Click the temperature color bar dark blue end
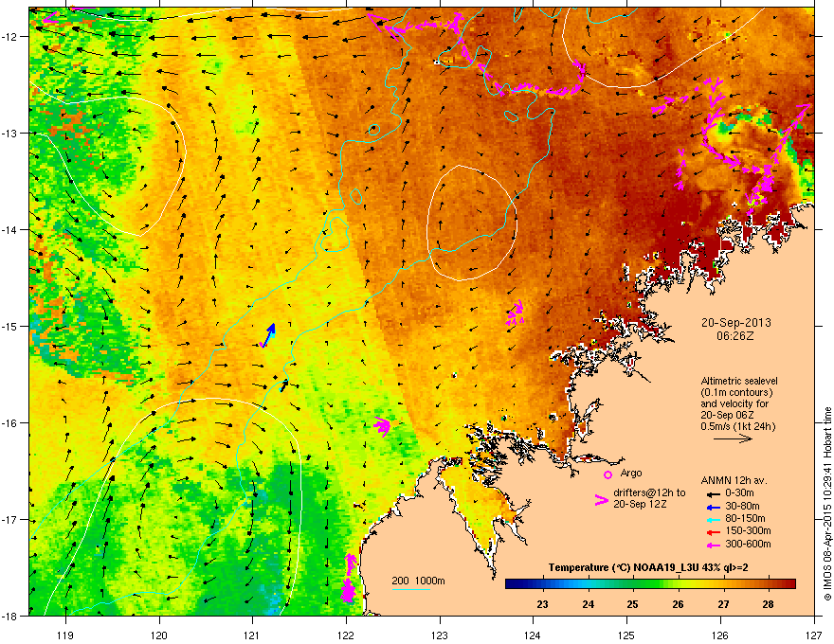The image size is (834, 644). coord(511,584)
